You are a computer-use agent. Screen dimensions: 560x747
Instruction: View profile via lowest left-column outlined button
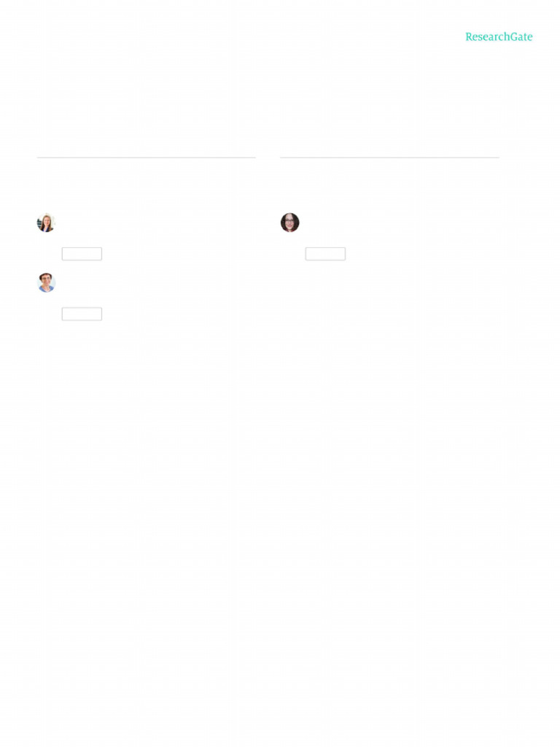click(x=82, y=314)
